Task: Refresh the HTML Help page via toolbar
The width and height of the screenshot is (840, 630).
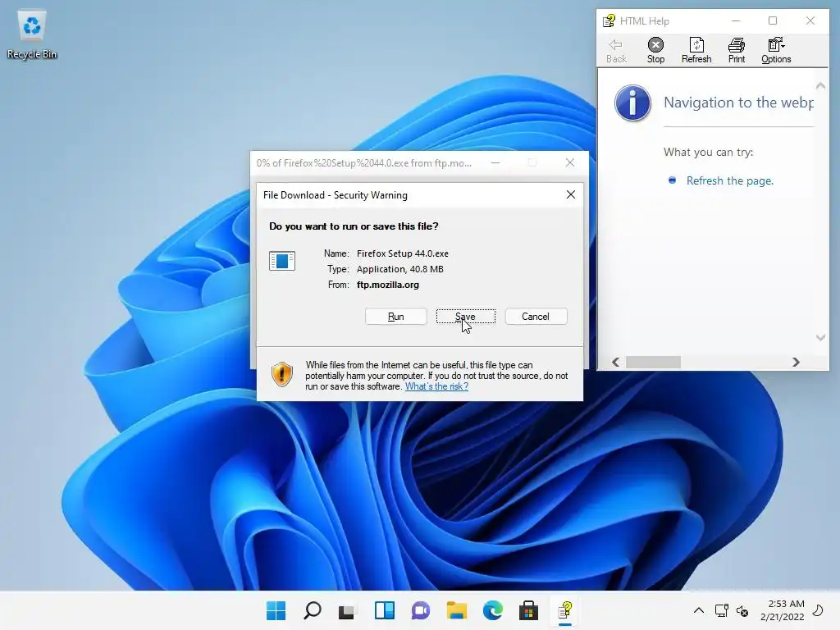Action: click(x=696, y=51)
